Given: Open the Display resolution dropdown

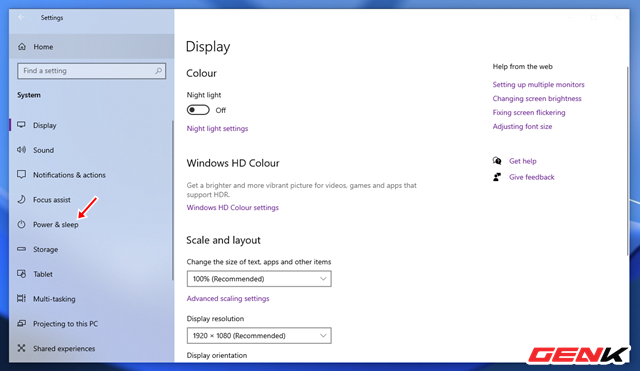Looking at the screenshot, I should [259, 335].
